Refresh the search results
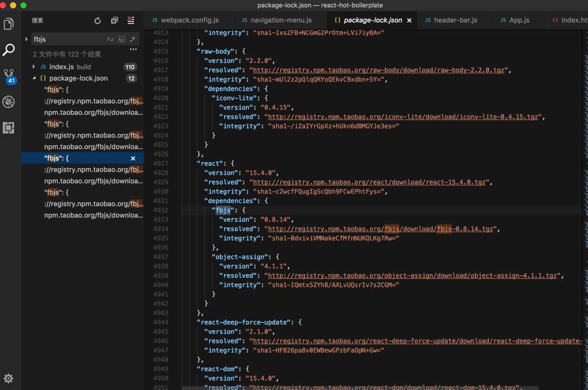588x390 pixels. (98, 21)
